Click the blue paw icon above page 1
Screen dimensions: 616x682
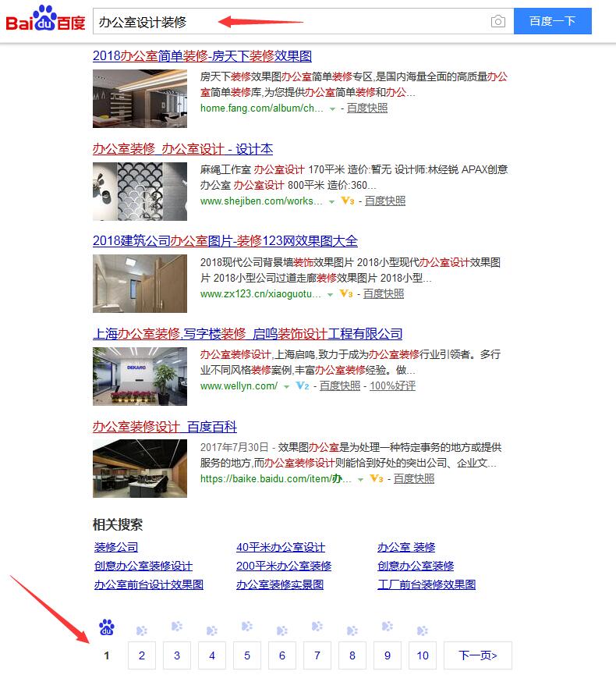click(x=107, y=627)
